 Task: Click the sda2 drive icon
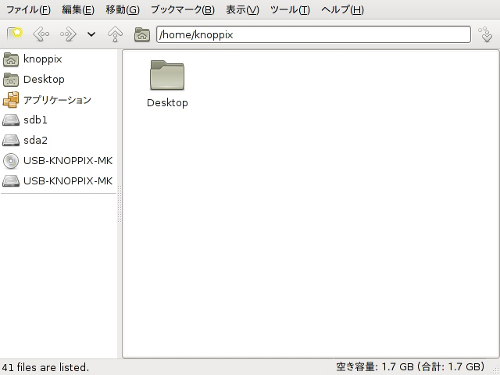(x=11, y=140)
